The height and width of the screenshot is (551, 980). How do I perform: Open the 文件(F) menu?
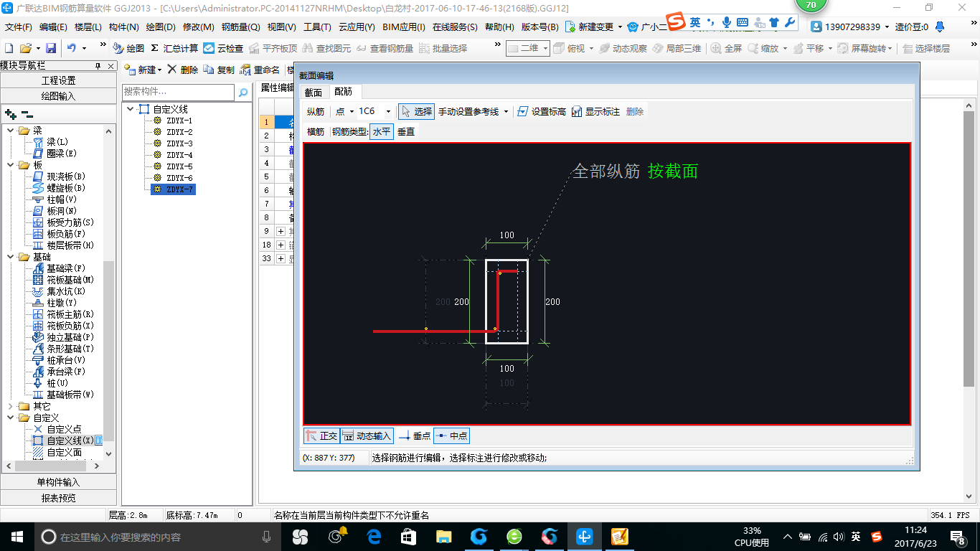click(x=19, y=27)
